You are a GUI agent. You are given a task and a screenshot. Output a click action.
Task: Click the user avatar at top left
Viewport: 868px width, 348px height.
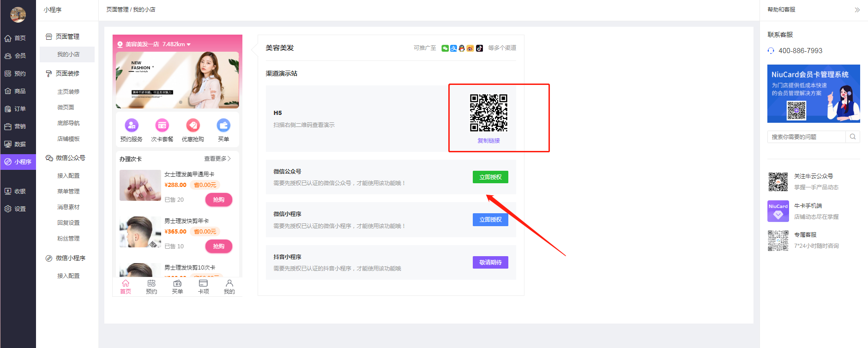coord(18,15)
